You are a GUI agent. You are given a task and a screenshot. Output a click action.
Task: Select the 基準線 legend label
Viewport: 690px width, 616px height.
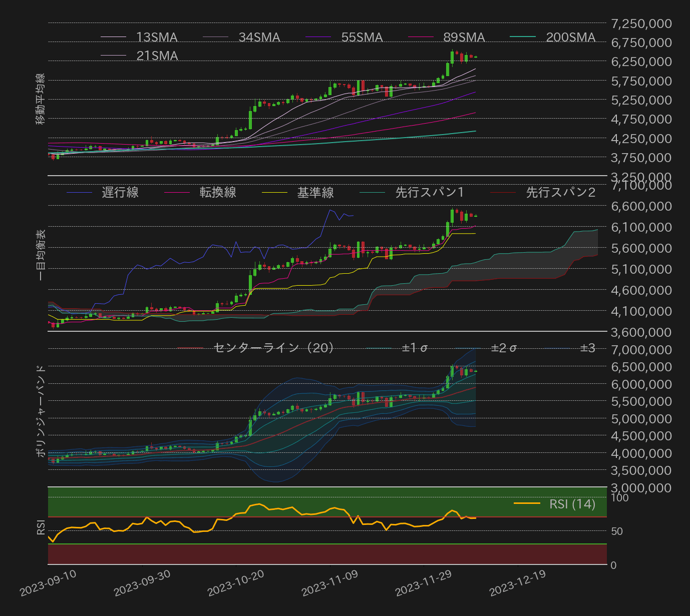(x=315, y=193)
